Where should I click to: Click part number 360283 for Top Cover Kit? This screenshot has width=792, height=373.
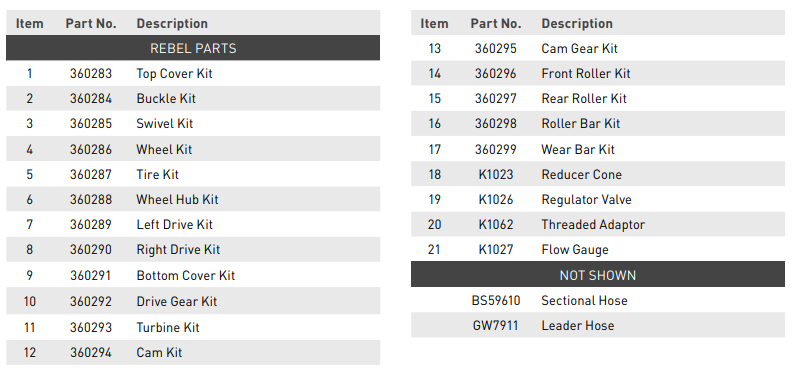pos(91,73)
